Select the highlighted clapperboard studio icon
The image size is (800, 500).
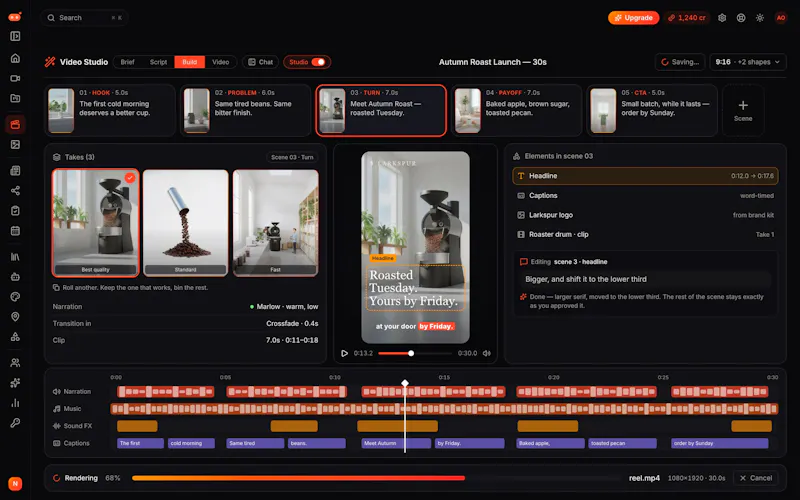click(15, 124)
